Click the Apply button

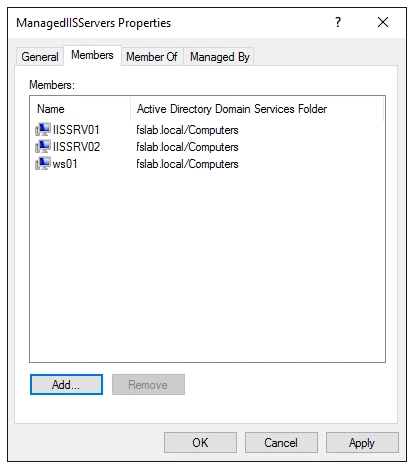click(362, 443)
